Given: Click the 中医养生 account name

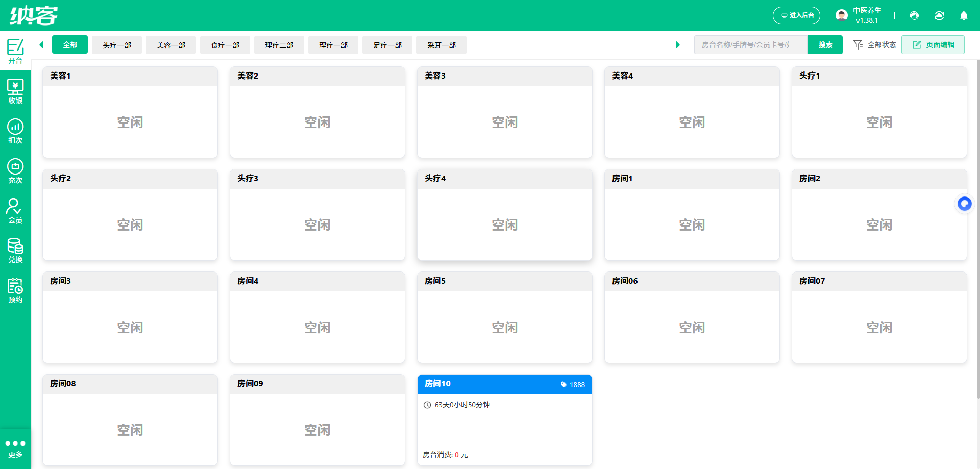Looking at the screenshot, I should [867, 10].
